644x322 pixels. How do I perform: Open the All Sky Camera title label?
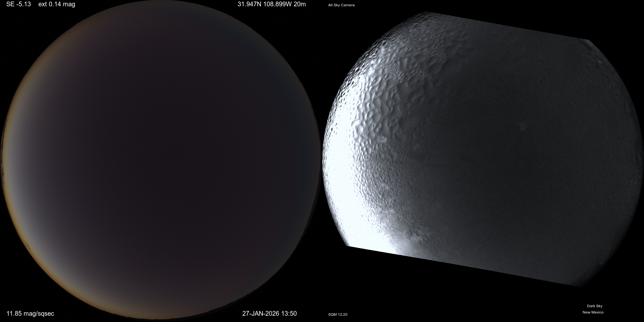click(x=341, y=5)
